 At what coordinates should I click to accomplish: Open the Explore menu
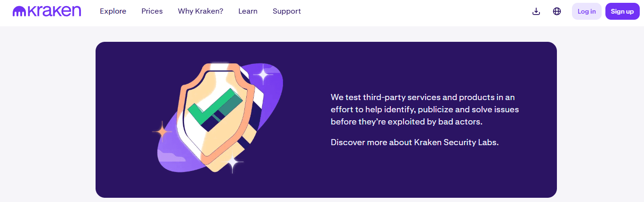(x=113, y=11)
